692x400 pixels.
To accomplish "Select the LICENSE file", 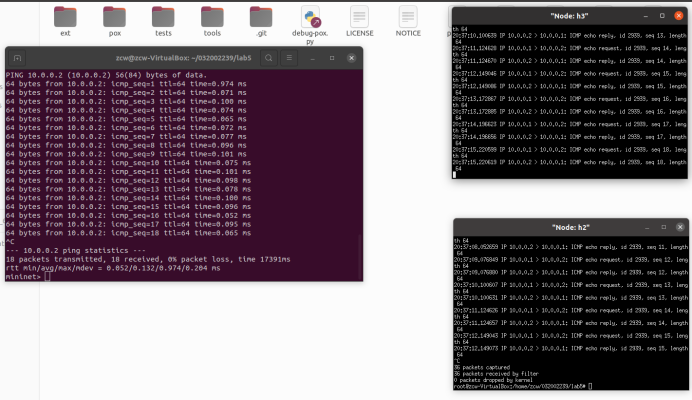I will pyautogui.click(x=360, y=21).
